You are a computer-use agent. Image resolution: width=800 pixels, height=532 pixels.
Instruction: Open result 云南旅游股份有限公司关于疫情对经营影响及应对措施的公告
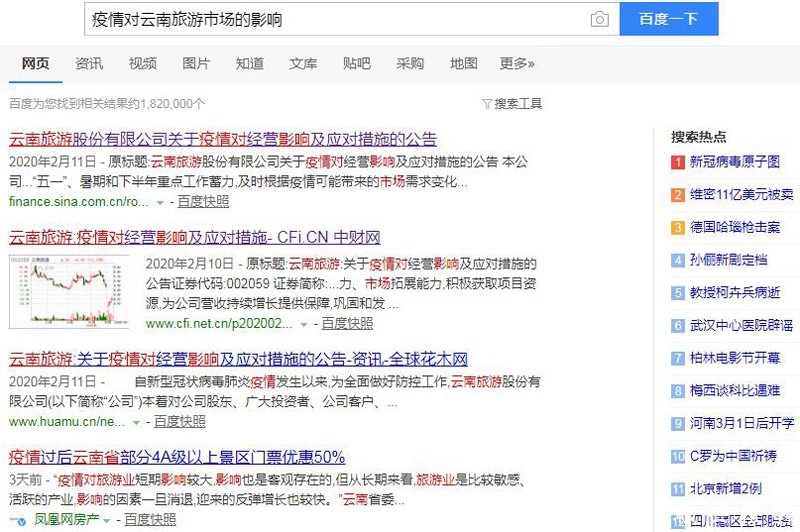223,139
